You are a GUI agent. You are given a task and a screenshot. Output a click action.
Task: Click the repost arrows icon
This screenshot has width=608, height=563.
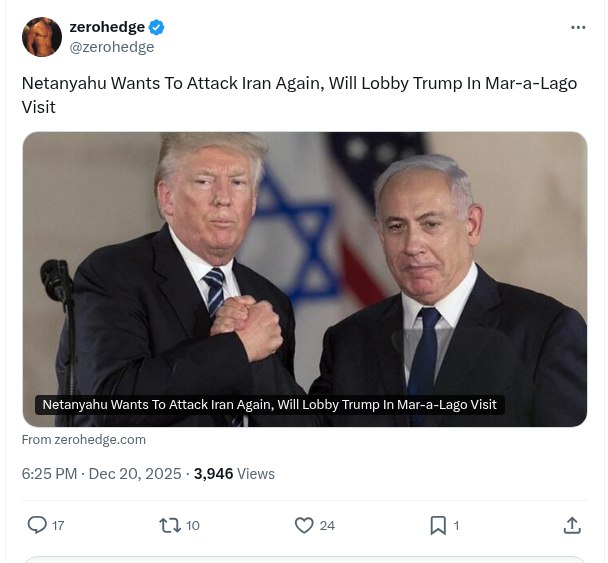[x=170, y=525]
